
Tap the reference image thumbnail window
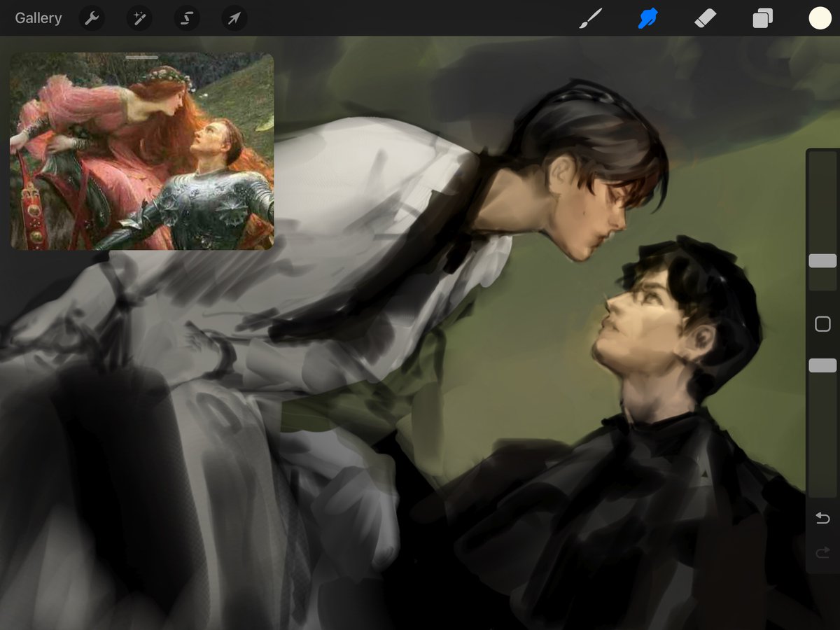142,152
